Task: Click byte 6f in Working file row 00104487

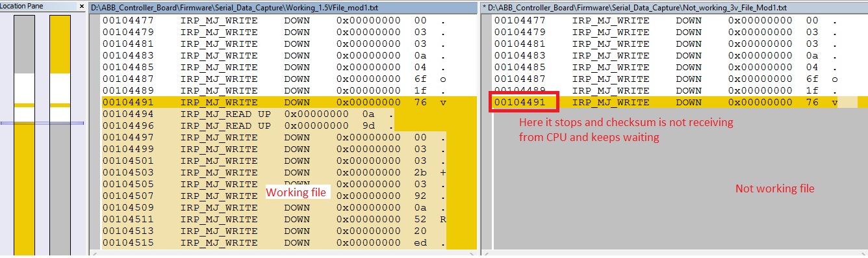Action: point(420,79)
